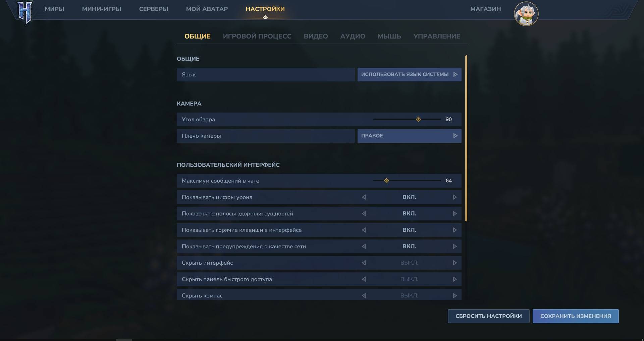Click right arrow for Показывать горячие клавиши
644x341 pixels.
point(454,230)
